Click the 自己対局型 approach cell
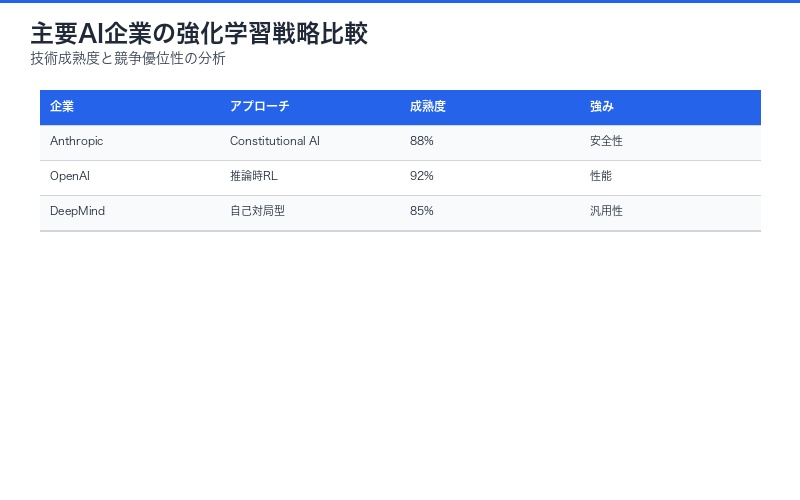This screenshot has width=800, height=500. [x=257, y=211]
